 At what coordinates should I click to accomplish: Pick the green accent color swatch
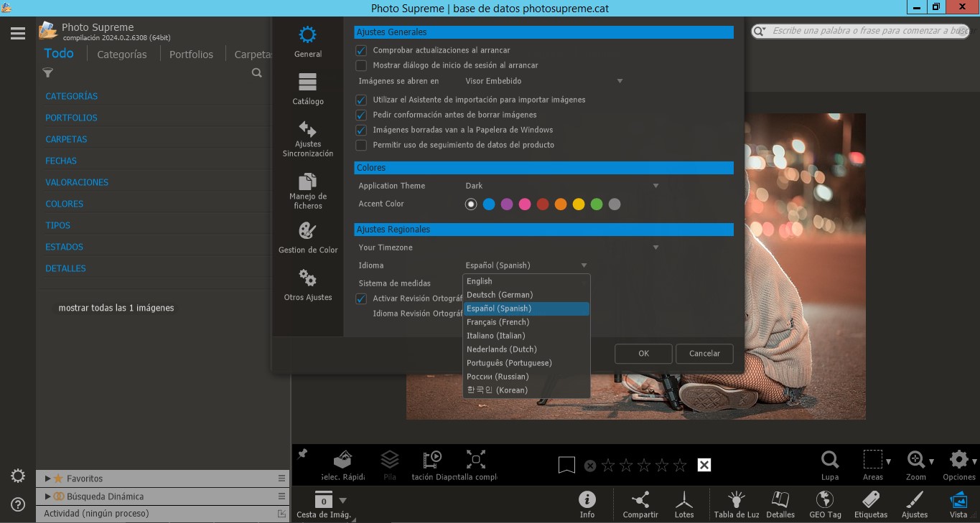click(597, 204)
